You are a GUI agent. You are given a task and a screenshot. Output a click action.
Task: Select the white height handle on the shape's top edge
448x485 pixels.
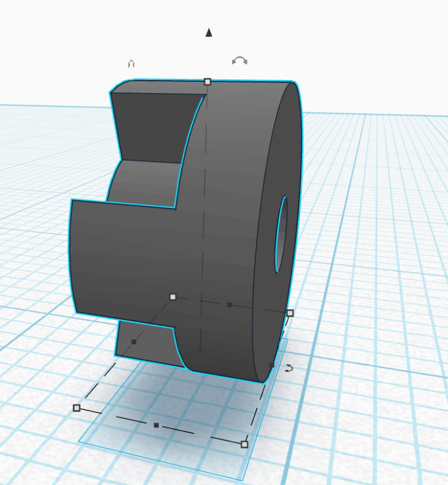207,81
